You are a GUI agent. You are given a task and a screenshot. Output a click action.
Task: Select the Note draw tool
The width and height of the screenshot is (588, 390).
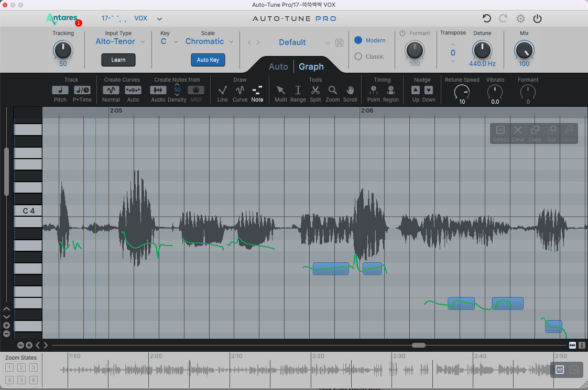coord(257,90)
